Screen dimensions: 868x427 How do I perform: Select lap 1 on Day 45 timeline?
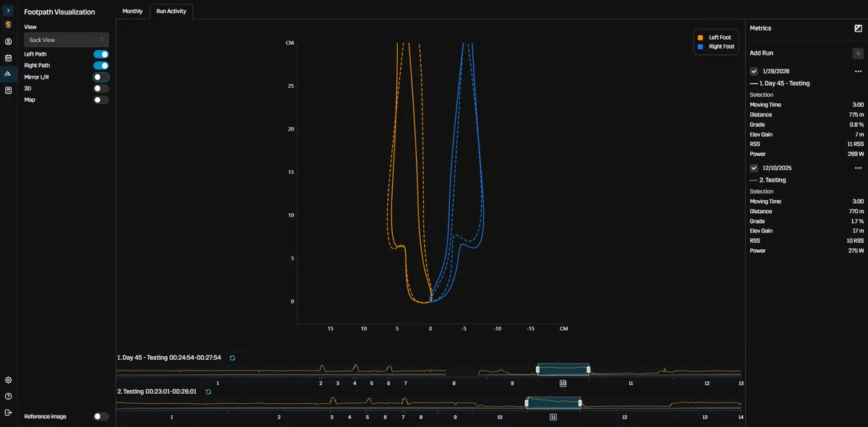[x=218, y=383]
